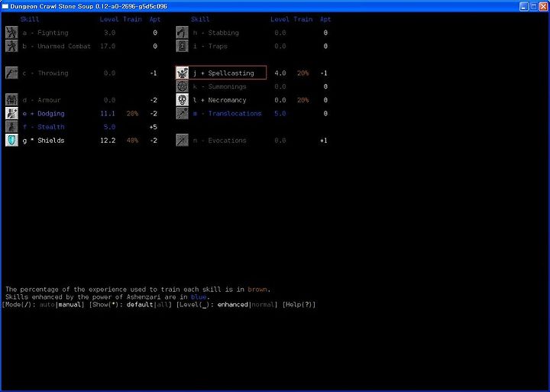
Task: Minimize the Dungeon Crawl Stone Soup window
Action: tap(524, 6)
